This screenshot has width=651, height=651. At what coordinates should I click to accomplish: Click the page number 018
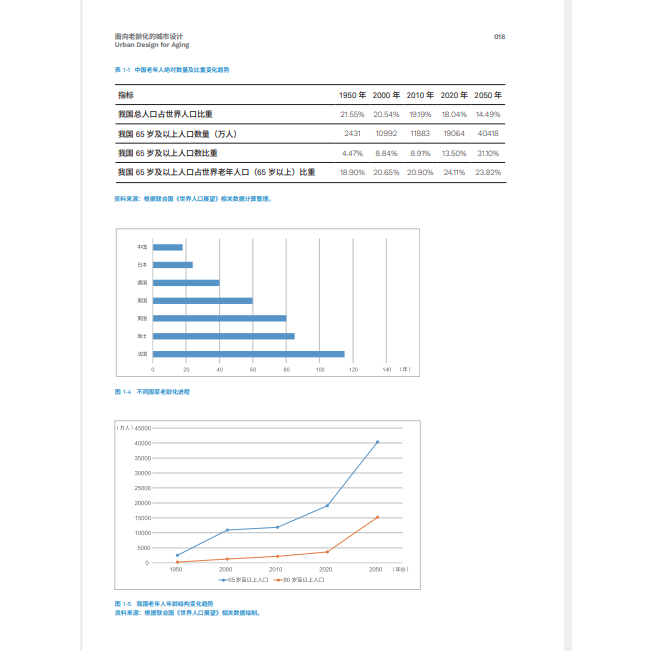point(499,37)
